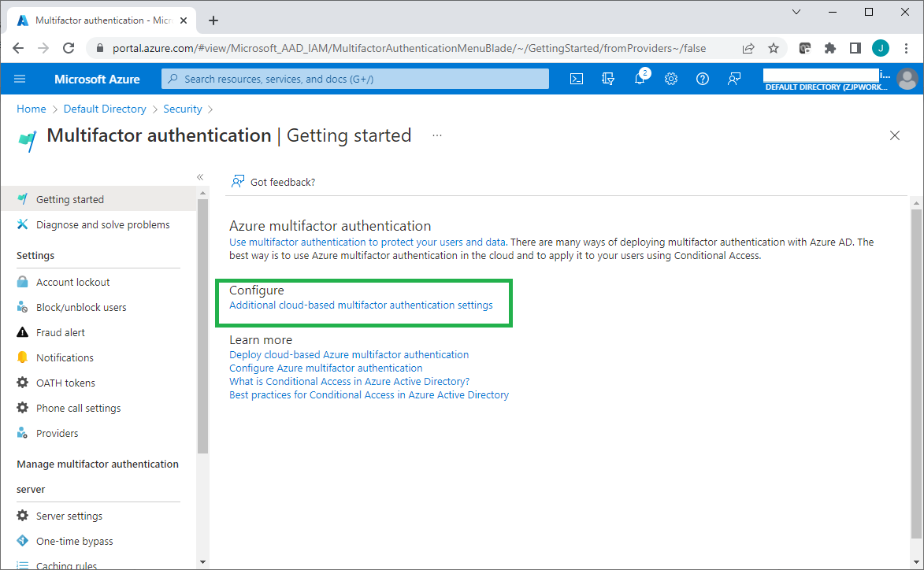Open the ellipsis menu beside the page title
924x570 pixels.
click(437, 135)
